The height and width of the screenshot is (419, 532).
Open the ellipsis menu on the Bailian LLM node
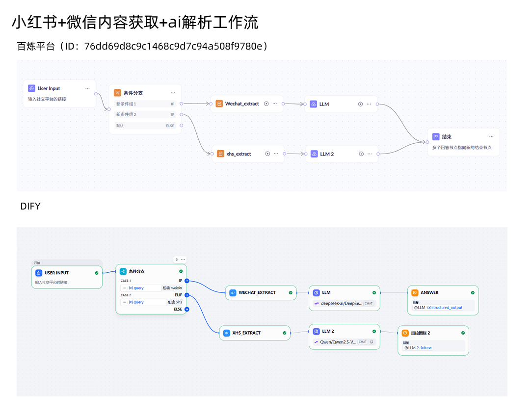369,104
